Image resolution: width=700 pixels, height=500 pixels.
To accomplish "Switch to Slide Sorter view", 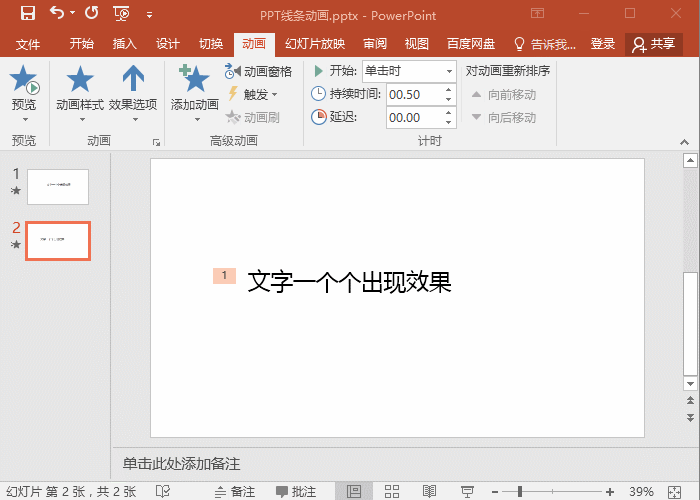I will (392, 492).
